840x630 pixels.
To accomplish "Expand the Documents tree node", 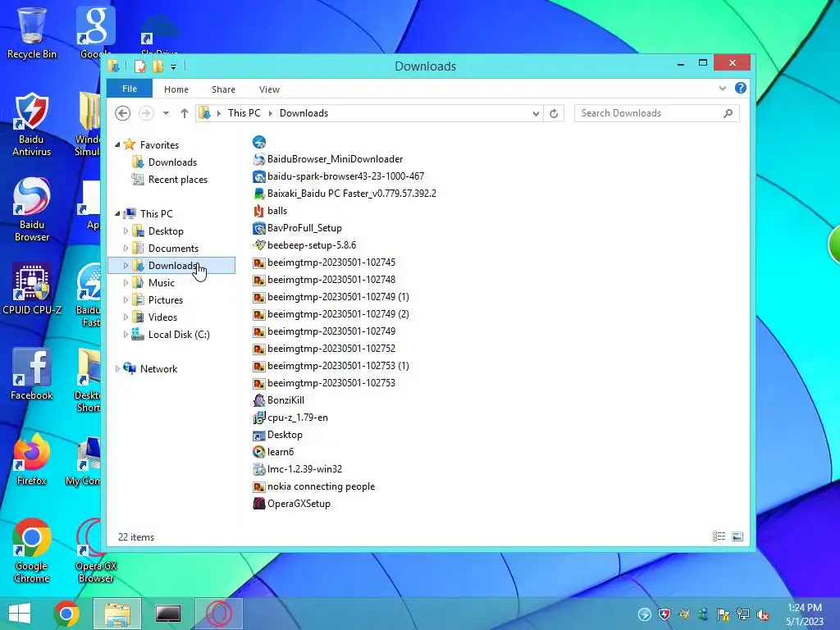I will (126, 248).
